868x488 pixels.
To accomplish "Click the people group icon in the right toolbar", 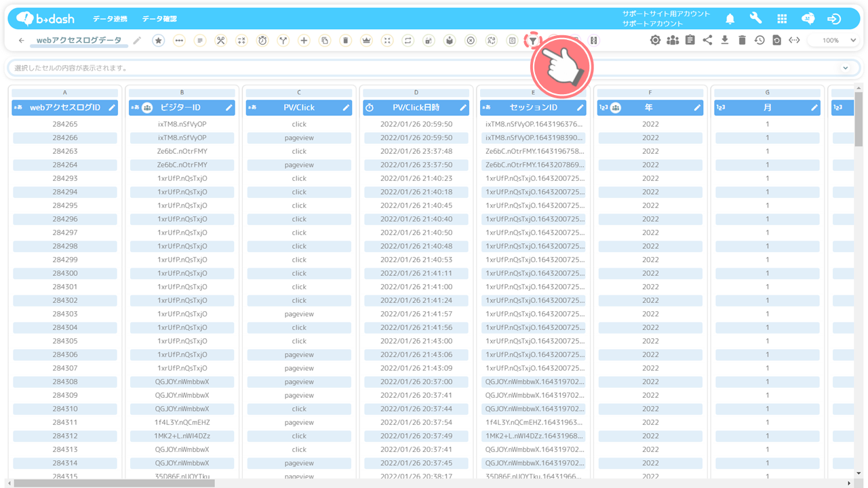I will click(673, 41).
